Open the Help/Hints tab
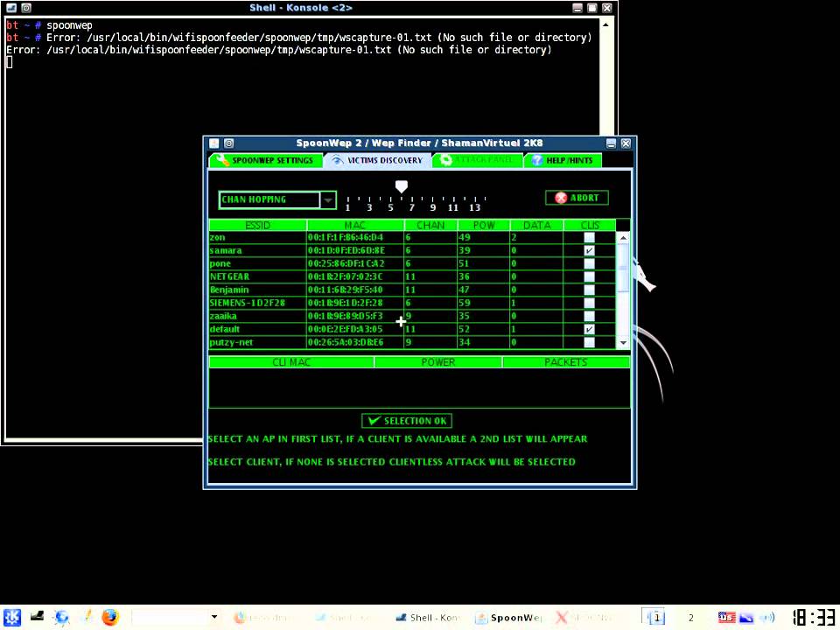 (x=563, y=160)
